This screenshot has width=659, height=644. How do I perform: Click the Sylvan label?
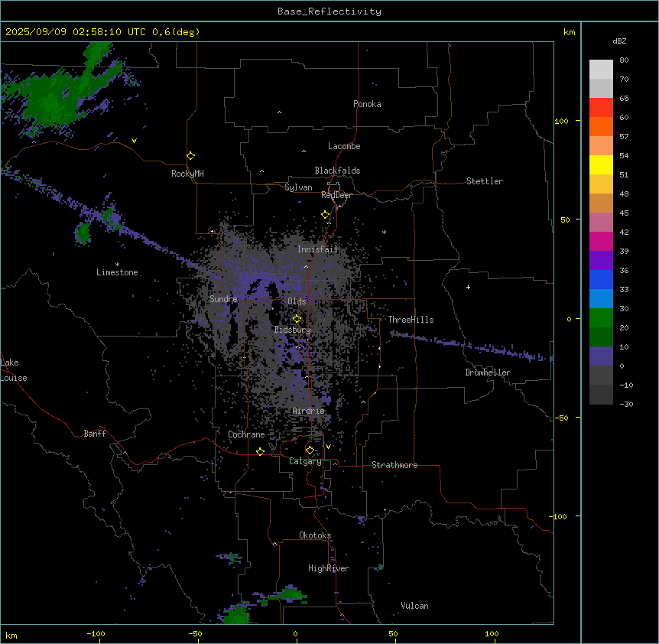tap(298, 187)
